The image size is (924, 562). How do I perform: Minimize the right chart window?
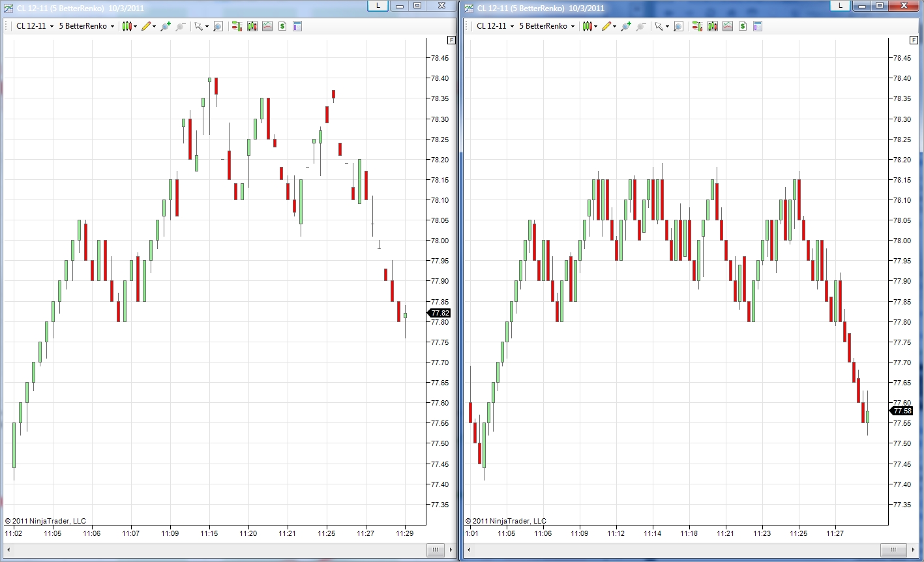(x=861, y=5)
